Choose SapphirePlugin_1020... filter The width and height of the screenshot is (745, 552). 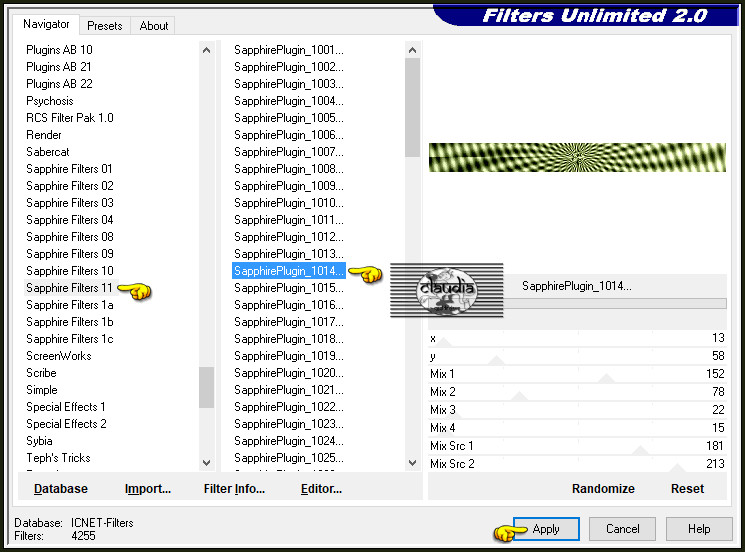coord(289,373)
